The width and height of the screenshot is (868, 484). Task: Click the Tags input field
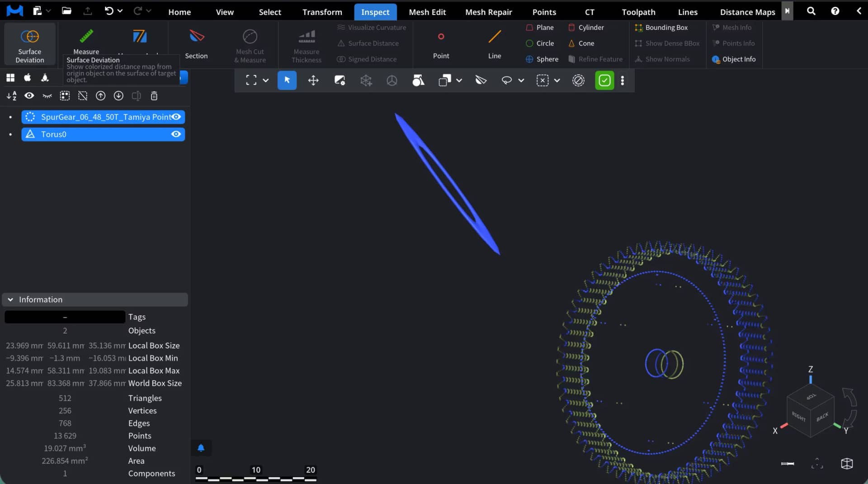65,317
